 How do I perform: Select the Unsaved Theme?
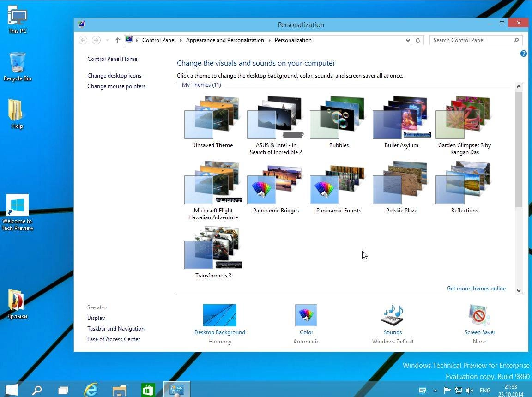coord(213,122)
